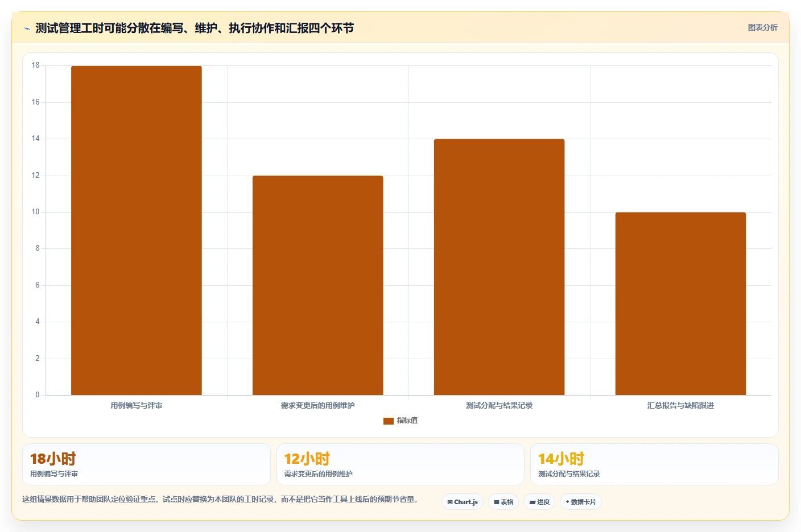Click the bar for 汇总报告与缺陷跟进
This screenshot has height=532, width=801.
(x=680, y=304)
